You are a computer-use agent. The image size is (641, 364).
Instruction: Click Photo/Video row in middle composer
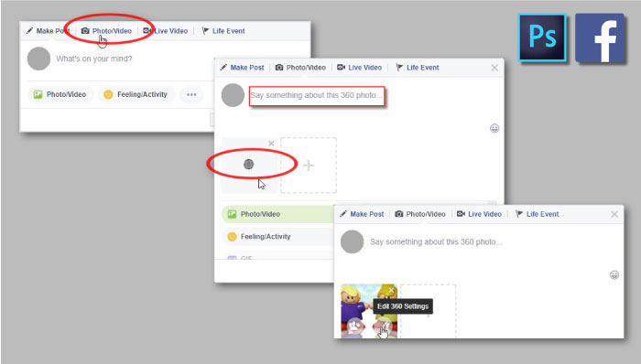coord(278,214)
